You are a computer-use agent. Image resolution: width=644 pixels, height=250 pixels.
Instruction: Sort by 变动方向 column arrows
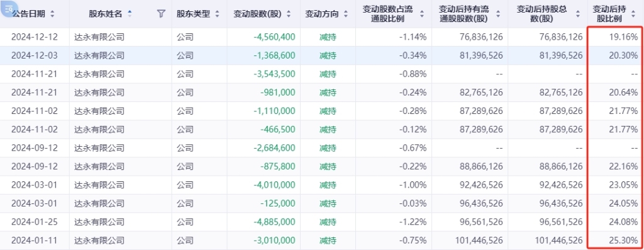tap(346, 14)
